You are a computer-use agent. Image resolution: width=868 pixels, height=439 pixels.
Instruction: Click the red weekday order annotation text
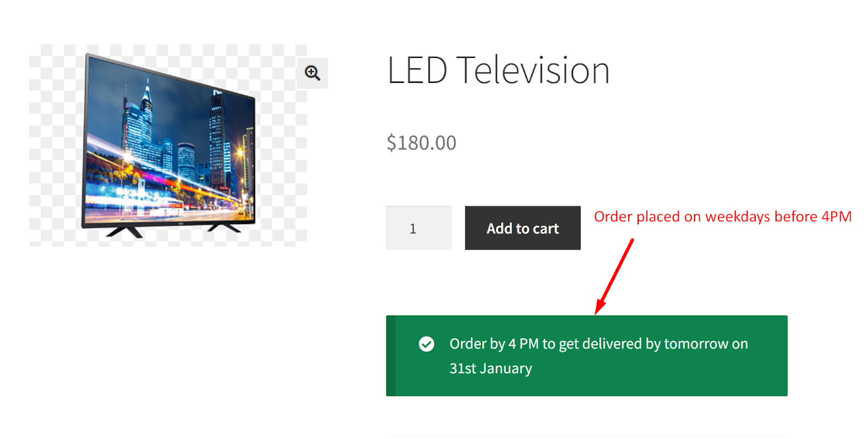tap(722, 217)
